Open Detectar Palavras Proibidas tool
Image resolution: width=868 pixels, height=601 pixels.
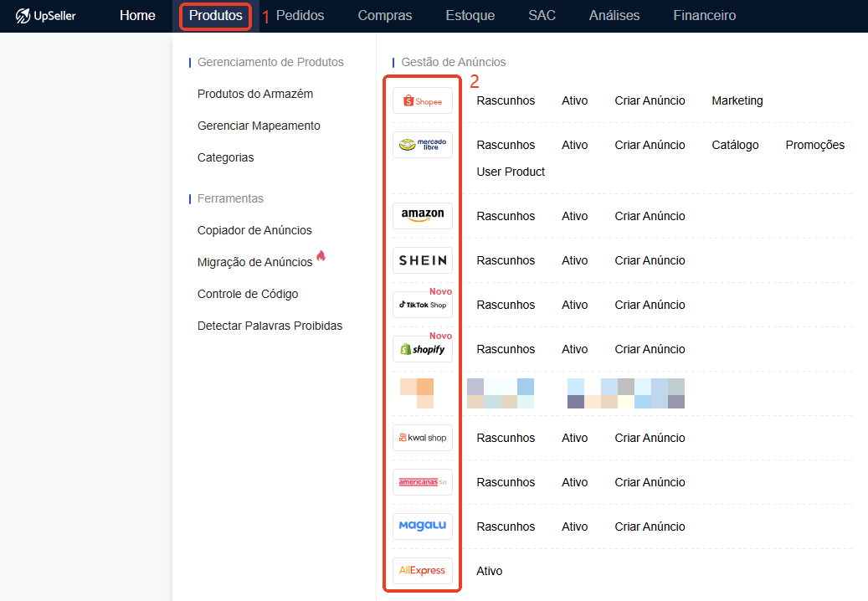tap(270, 326)
